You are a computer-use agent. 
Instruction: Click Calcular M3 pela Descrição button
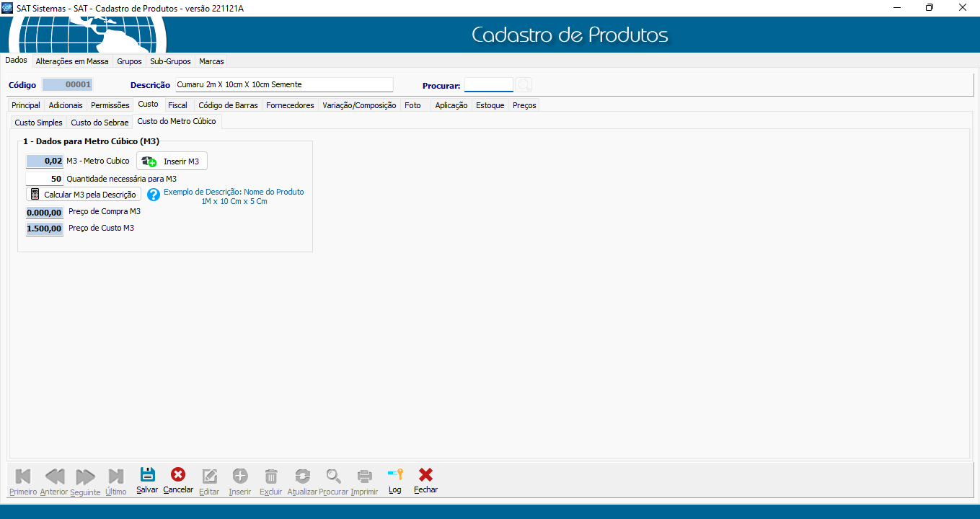84,195
